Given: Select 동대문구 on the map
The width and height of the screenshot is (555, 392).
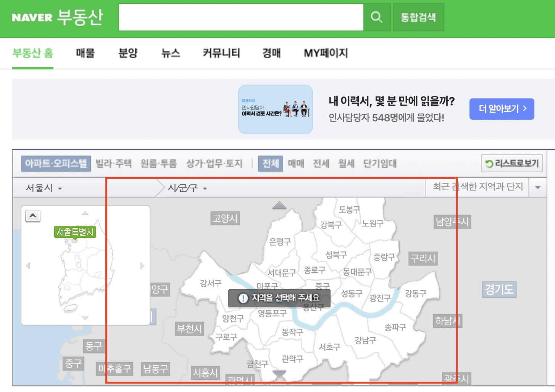Looking at the screenshot, I should coord(357,272).
